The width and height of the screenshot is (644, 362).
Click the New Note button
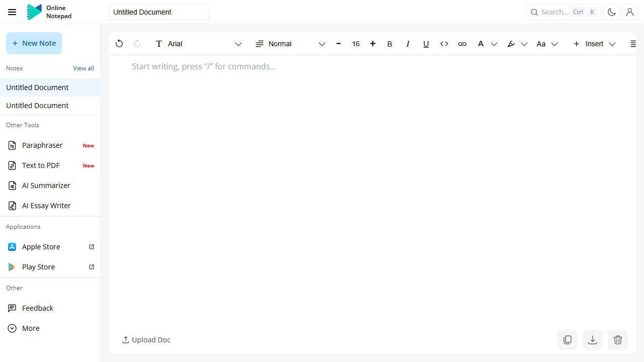pos(34,43)
